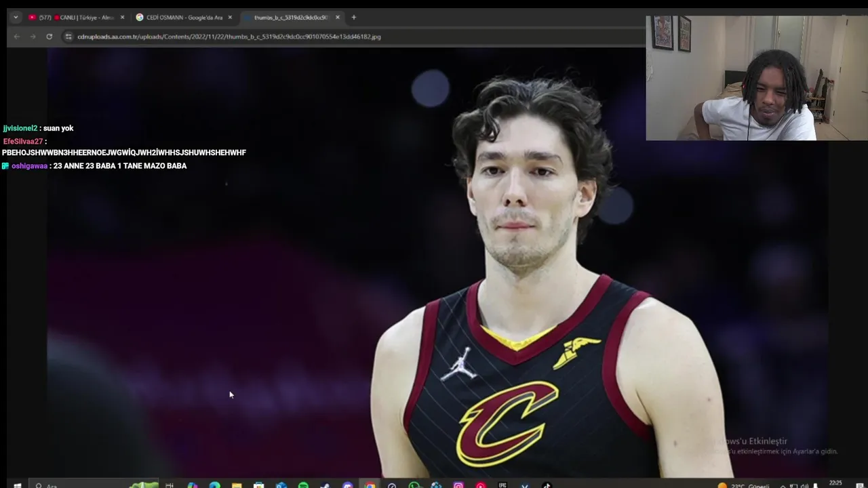Select the thumbs_b_c image tab
This screenshot has height=488, width=868.
pos(290,18)
